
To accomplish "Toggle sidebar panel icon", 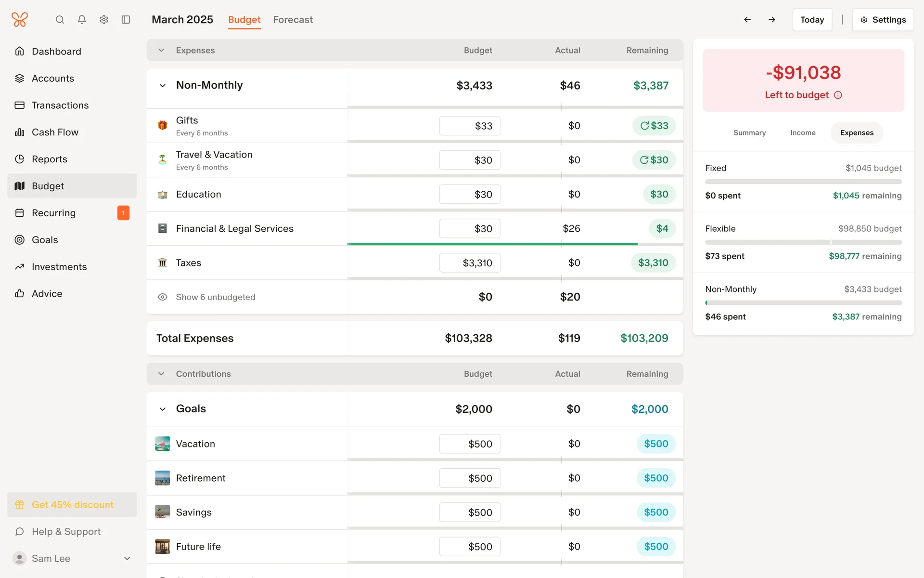I will pos(126,20).
